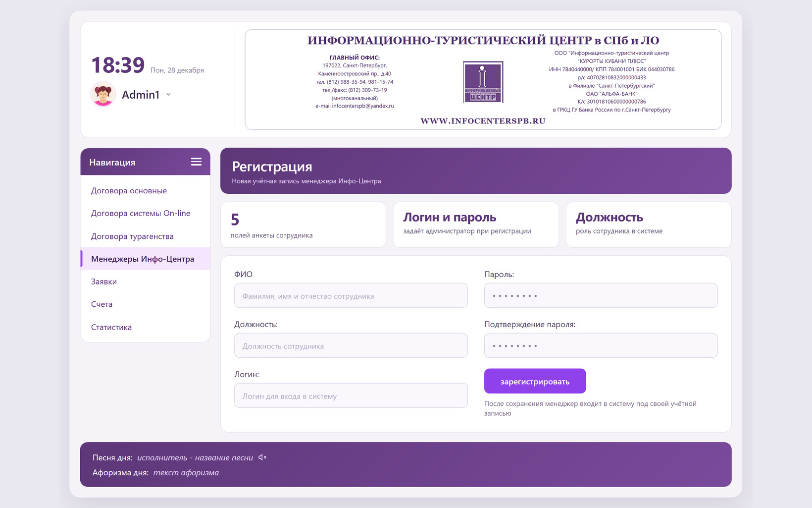Click the Info-Center logo in banner
The image size is (812, 508).
[x=483, y=82]
